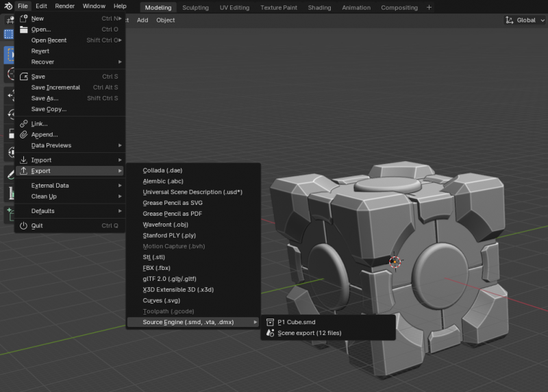Switch to the Animation workspace tab
This screenshot has width=548, height=392.
[356, 8]
